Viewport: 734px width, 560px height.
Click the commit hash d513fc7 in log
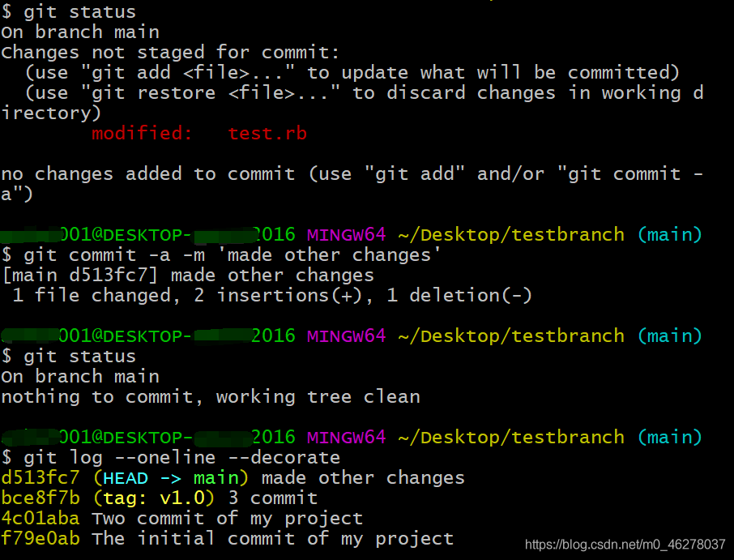pyautogui.click(x=41, y=477)
